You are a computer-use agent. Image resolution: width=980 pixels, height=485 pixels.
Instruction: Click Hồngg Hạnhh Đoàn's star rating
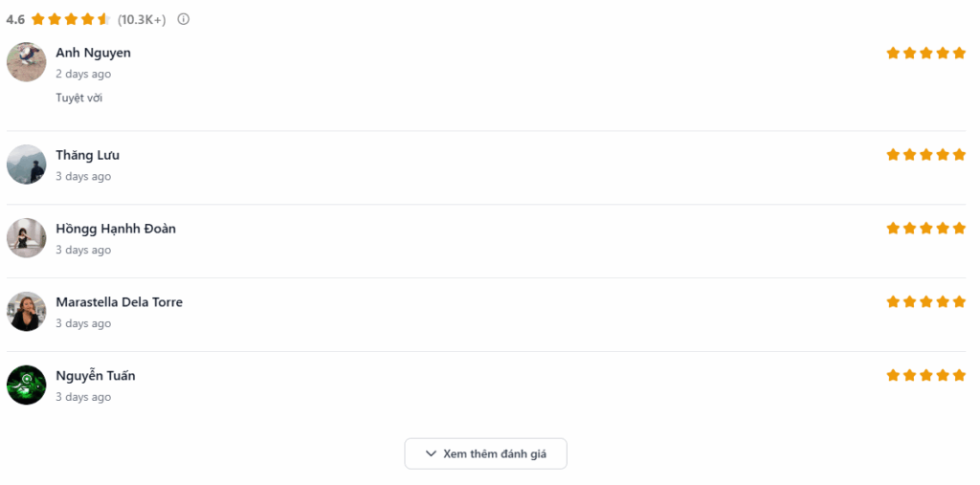coord(925,228)
